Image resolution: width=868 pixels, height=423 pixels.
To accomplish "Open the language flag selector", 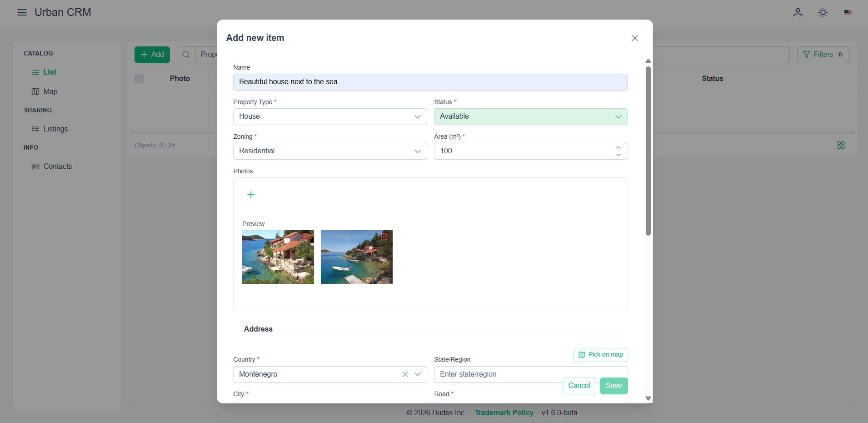I will click(x=848, y=12).
